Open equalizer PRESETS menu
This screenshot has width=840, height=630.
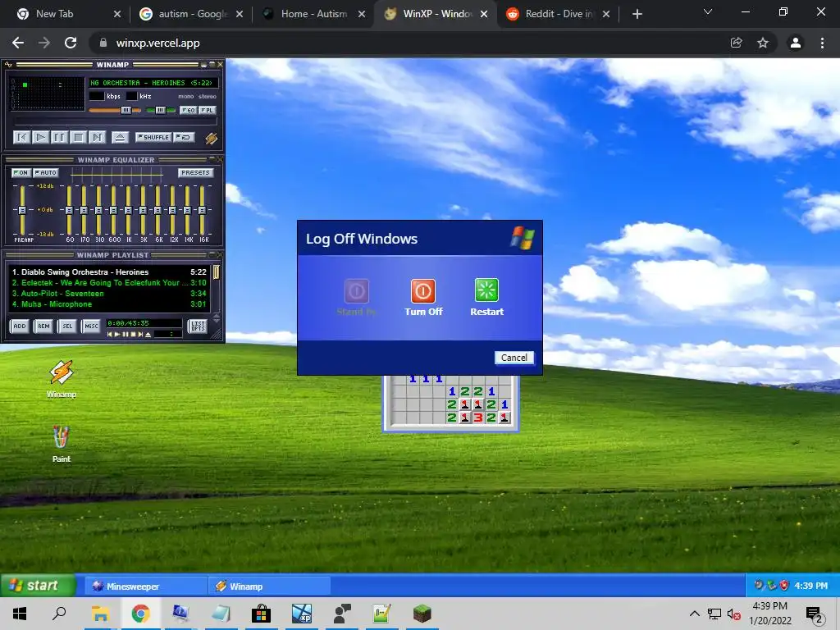click(195, 173)
